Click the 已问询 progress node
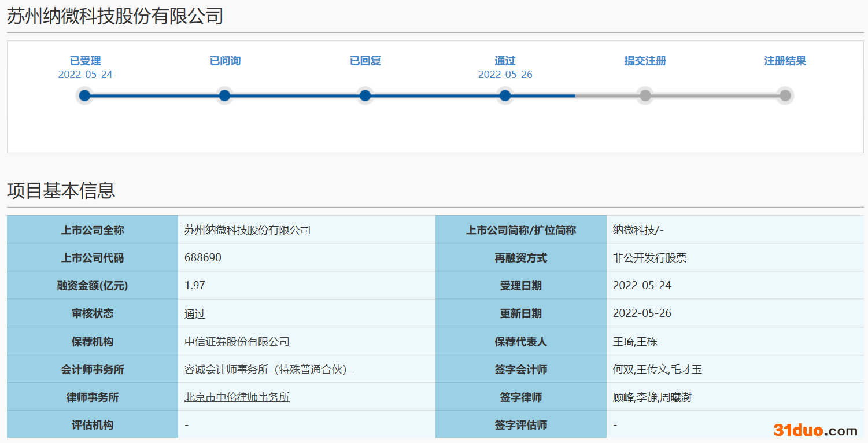Viewport: 868px width, 443px height. (x=225, y=96)
